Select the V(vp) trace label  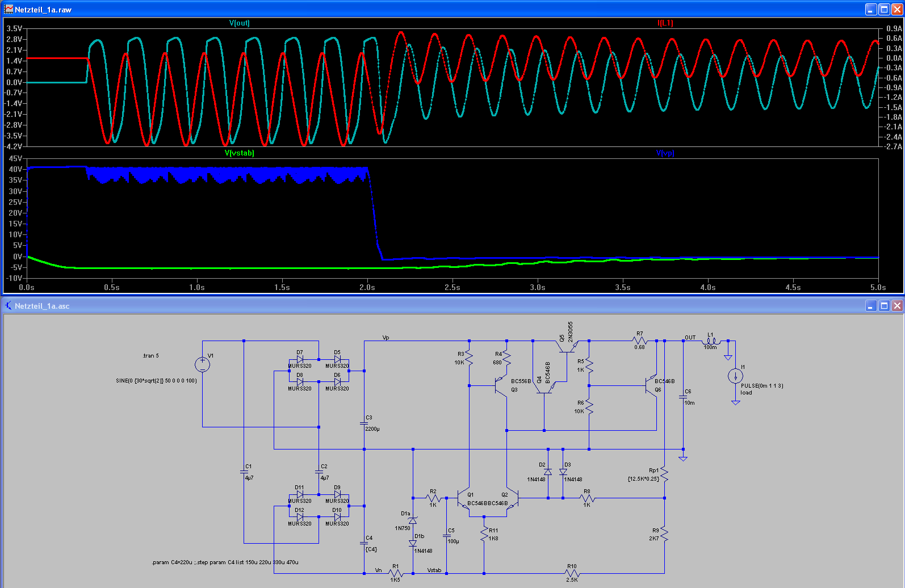[665, 153]
